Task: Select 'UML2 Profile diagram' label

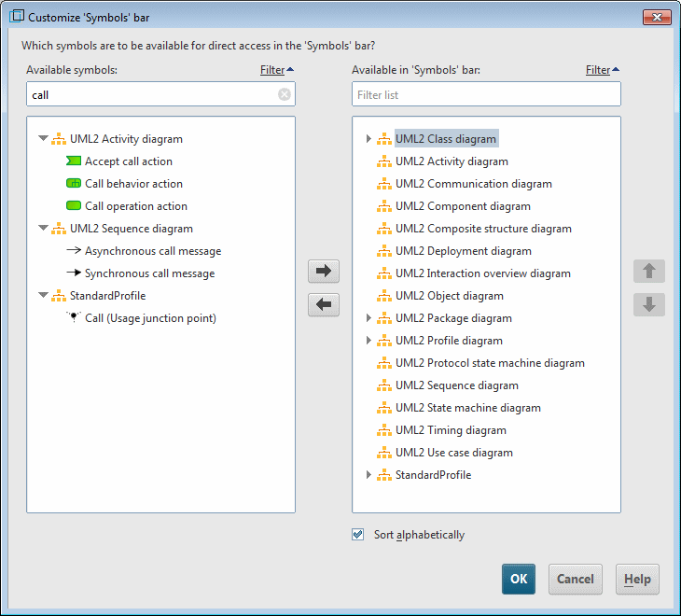Action: (449, 341)
